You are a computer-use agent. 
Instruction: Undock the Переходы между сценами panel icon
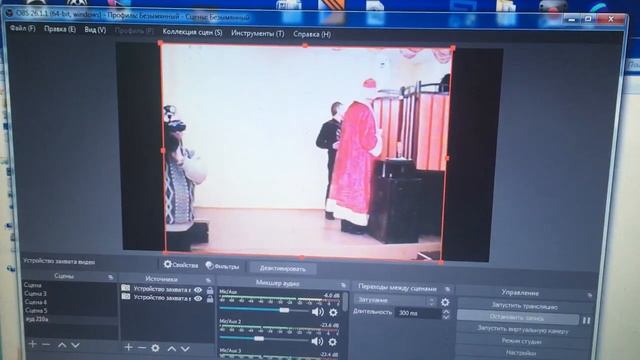tap(447, 289)
